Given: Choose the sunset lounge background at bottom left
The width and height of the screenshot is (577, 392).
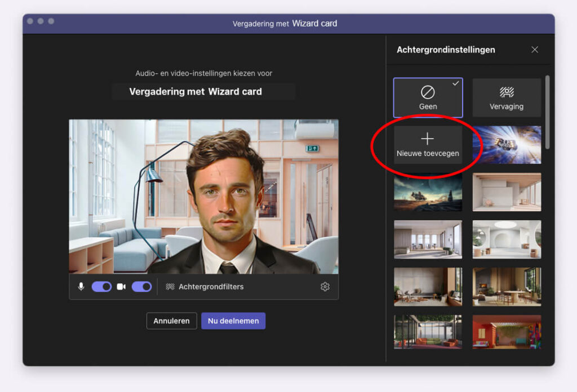Looking at the screenshot, I should (x=428, y=332).
